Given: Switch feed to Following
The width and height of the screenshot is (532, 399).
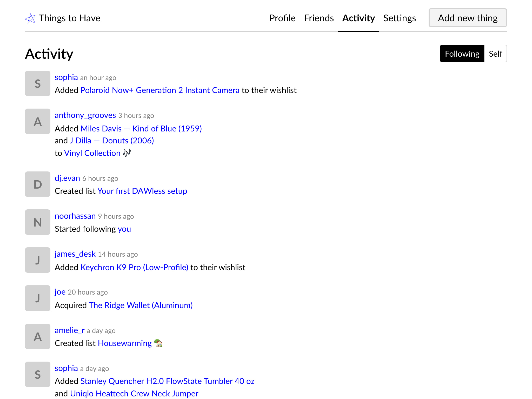Looking at the screenshot, I should coord(462,54).
